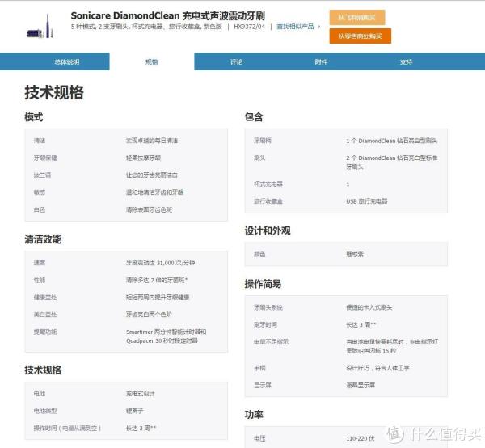Click the 设计和外观 section heading

click(x=268, y=231)
